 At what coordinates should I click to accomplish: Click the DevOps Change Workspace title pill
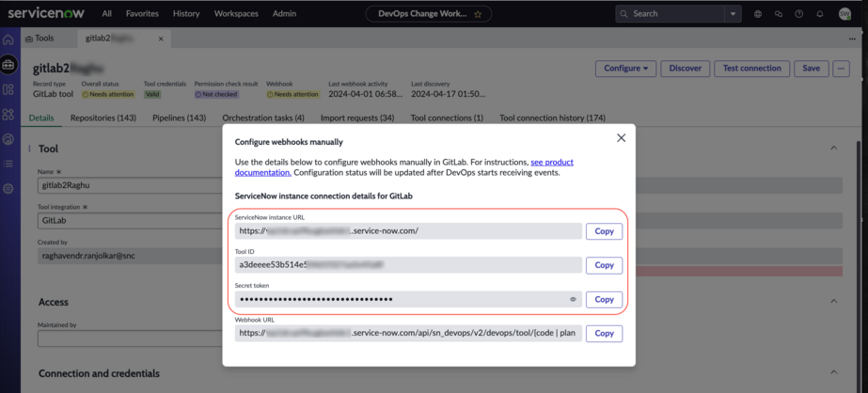pyautogui.click(x=429, y=14)
